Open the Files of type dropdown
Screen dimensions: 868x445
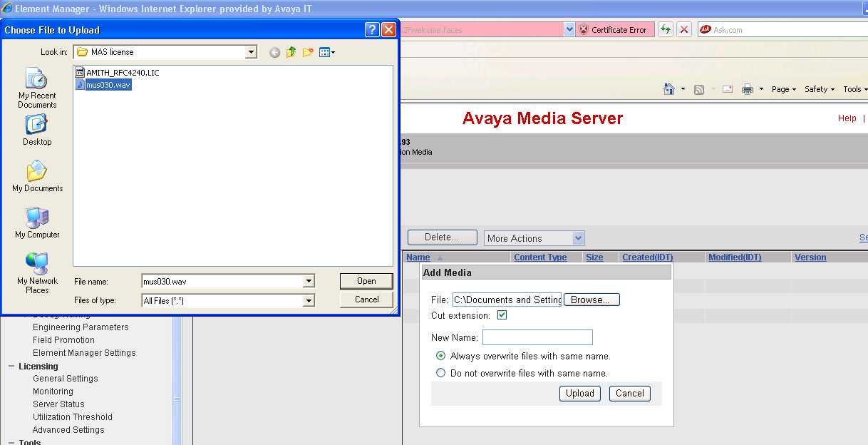click(309, 301)
